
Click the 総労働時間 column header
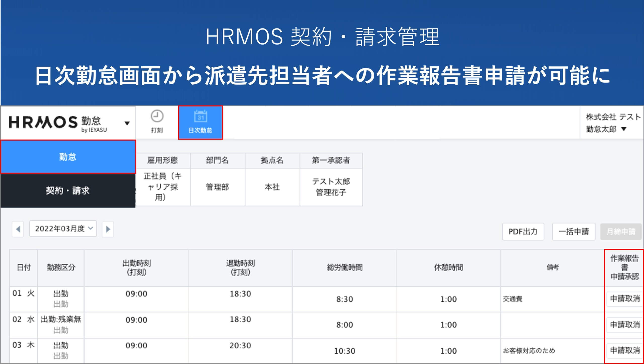point(345,268)
